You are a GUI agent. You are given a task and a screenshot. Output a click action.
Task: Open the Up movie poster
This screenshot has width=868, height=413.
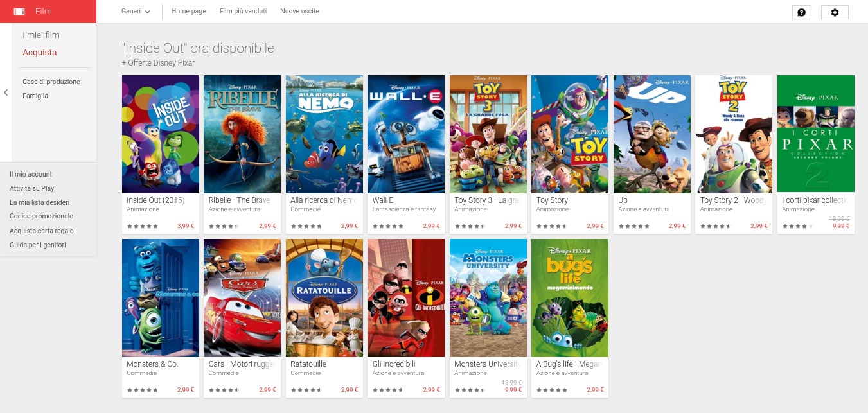click(x=652, y=134)
